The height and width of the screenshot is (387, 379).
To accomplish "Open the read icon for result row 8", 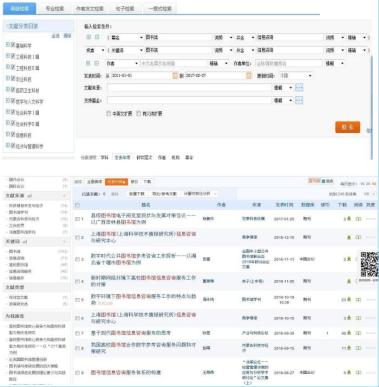I will point(358,348).
